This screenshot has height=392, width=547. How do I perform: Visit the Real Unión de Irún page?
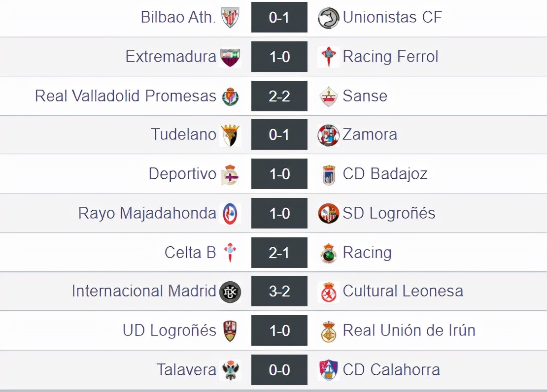click(409, 330)
